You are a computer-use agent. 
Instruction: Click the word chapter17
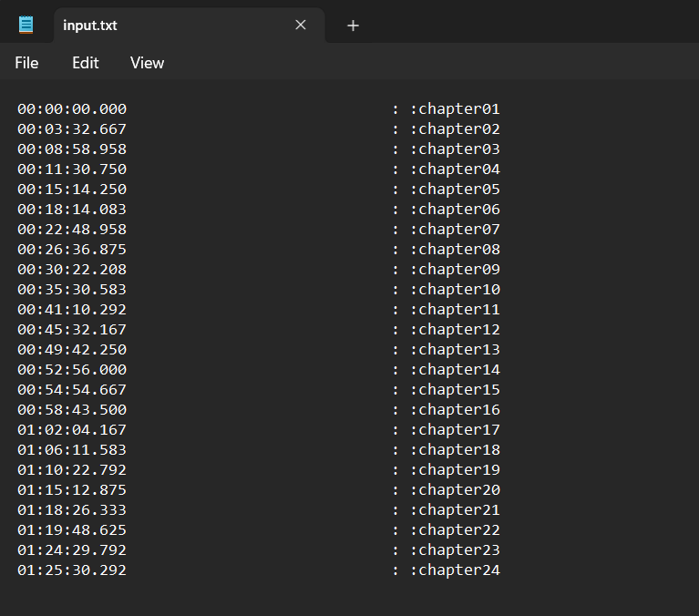point(459,430)
